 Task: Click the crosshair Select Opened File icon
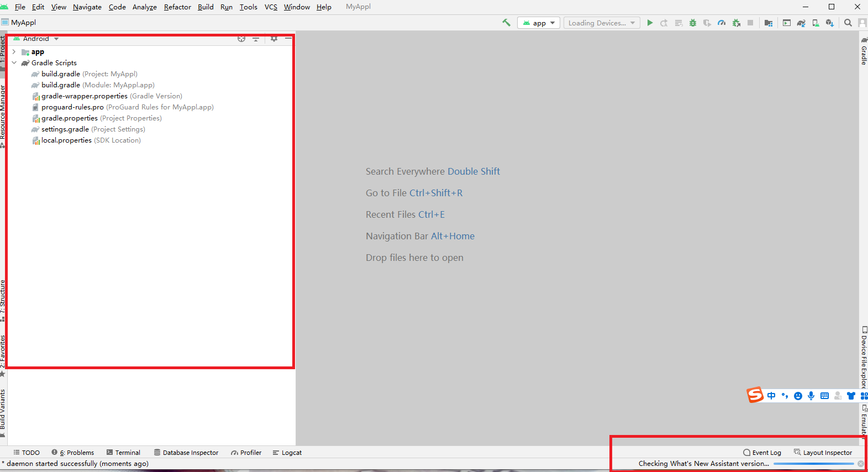(x=241, y=39)
